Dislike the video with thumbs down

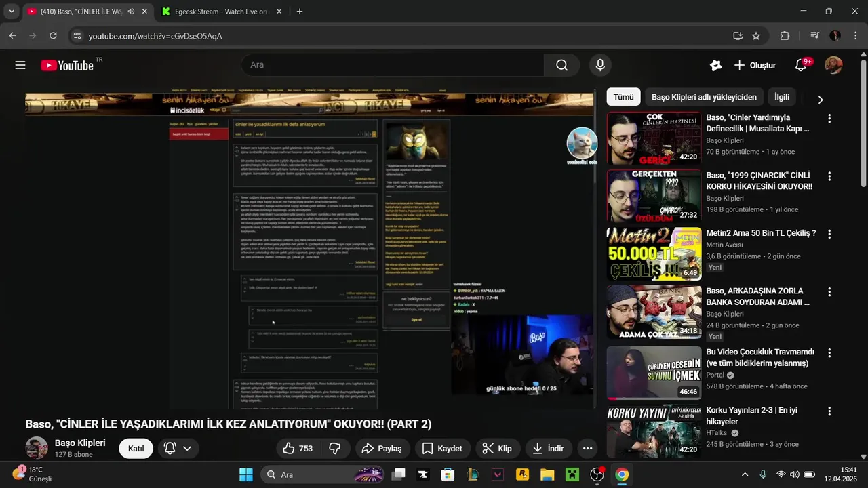(334, 448)
